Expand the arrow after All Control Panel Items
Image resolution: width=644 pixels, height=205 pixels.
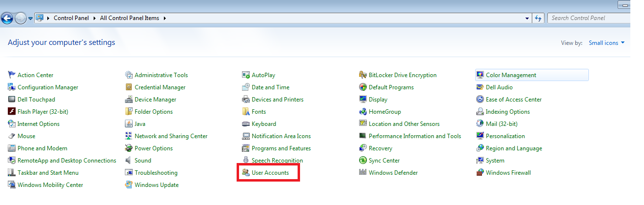click(x=165, y=18)
